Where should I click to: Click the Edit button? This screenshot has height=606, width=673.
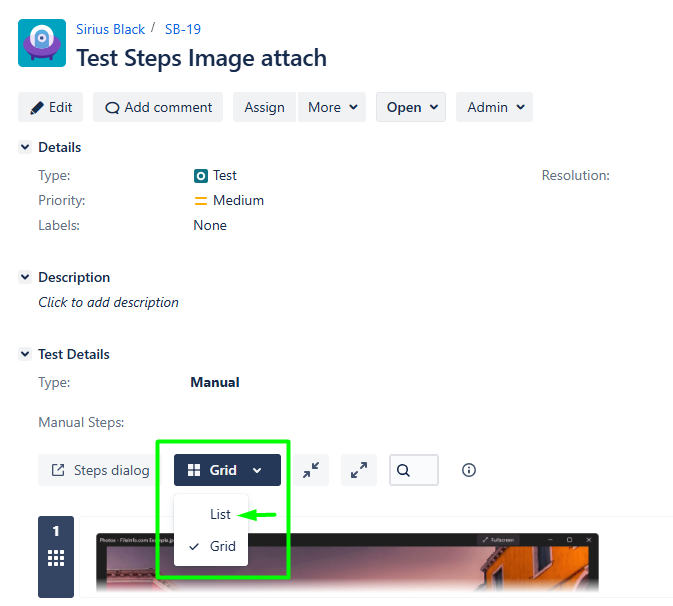pos(51,107)
